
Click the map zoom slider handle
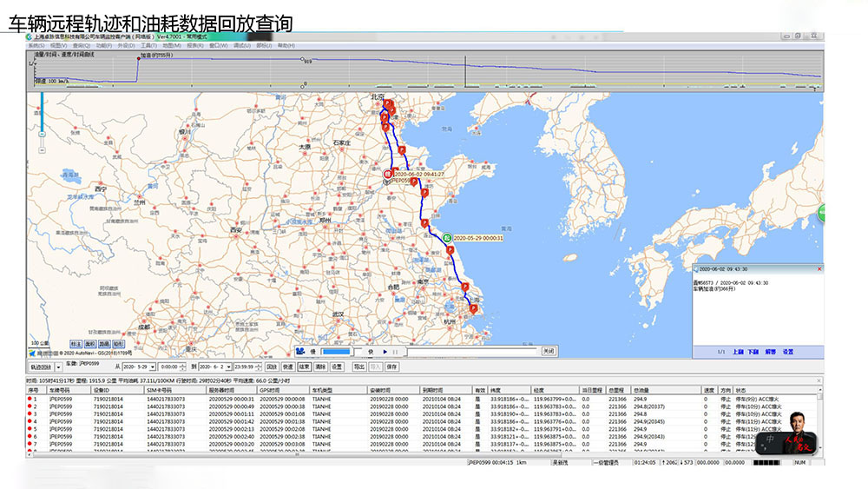pos(42,134)
